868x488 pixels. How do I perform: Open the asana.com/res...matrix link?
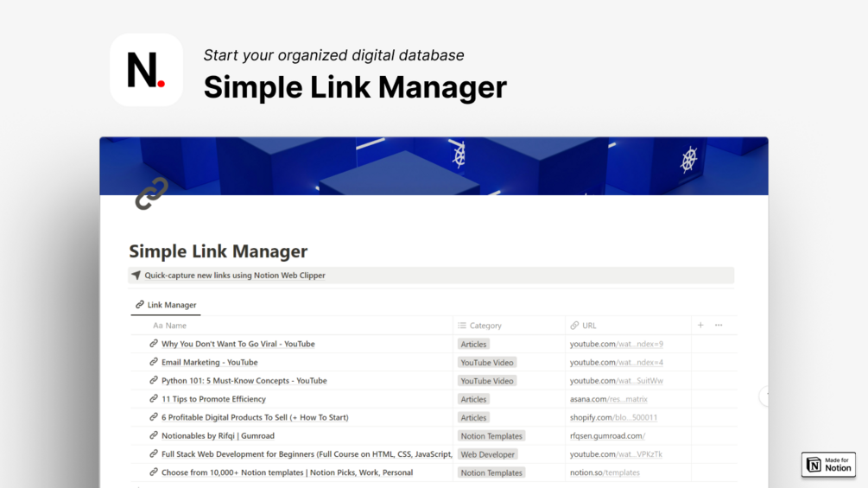[608, 399]
